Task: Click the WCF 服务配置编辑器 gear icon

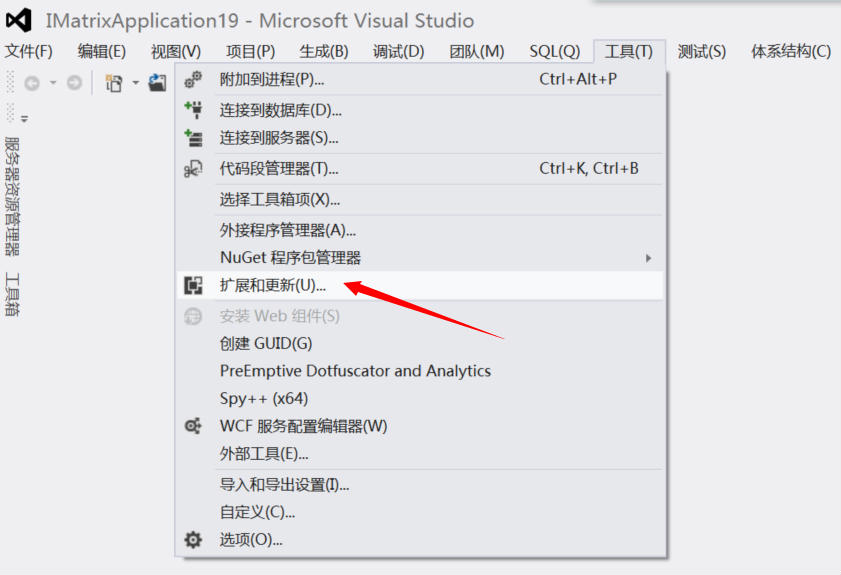Action: pos(193,426)
